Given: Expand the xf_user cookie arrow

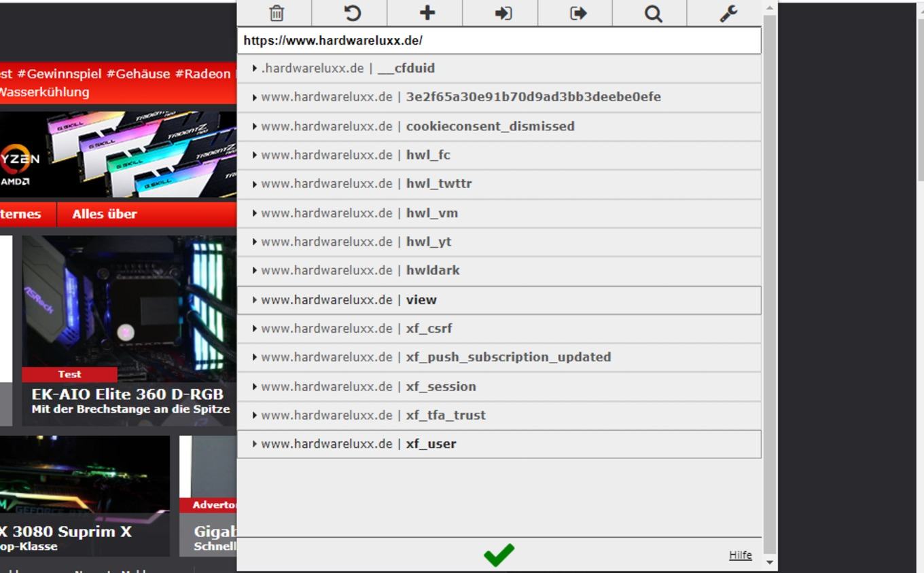Looking at the screenshot, I should pos(254,444).
